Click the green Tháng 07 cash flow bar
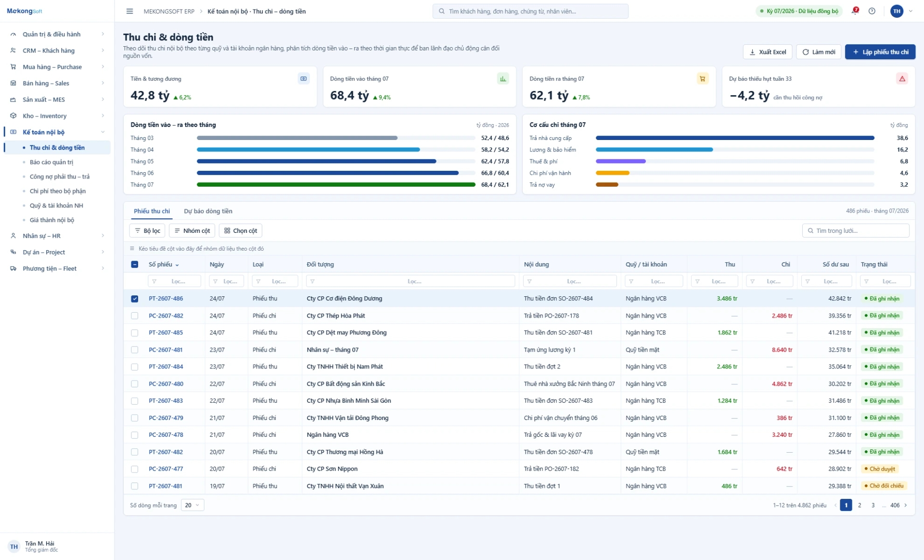924x560 pixels. tap(336, 185)
